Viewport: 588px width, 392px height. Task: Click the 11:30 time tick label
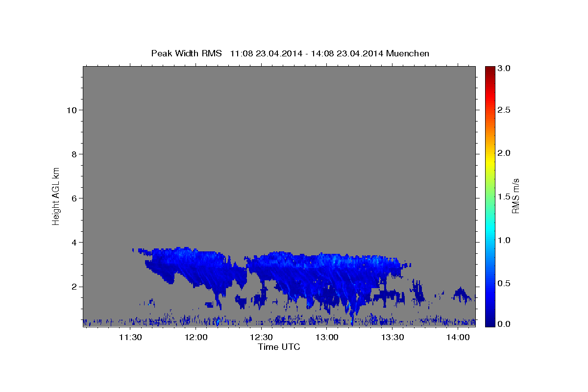130,338
